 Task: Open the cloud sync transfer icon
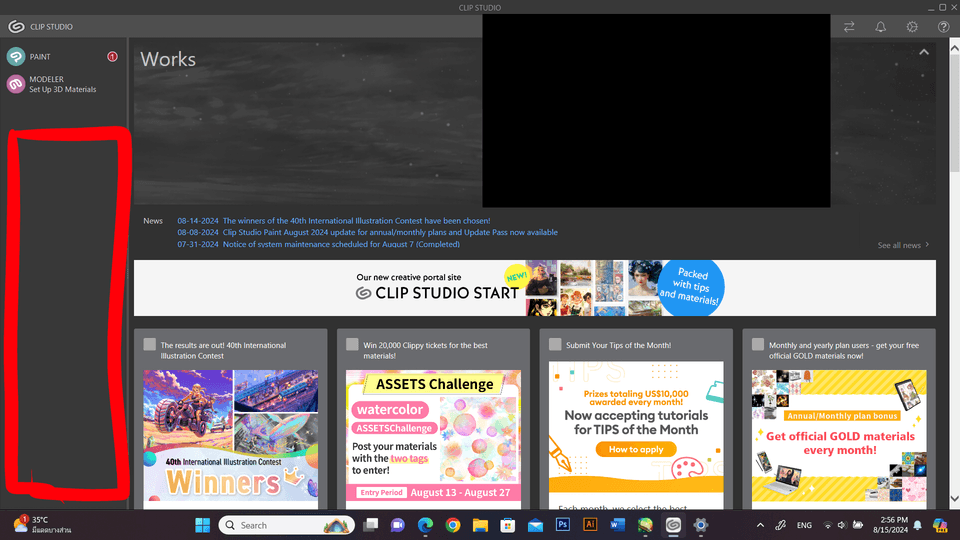coord(849,27)
